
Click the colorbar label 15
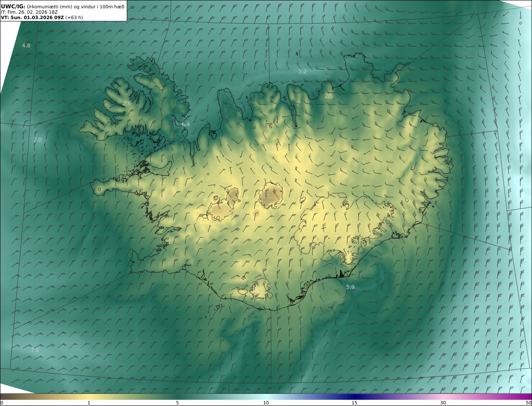[355, 403]
